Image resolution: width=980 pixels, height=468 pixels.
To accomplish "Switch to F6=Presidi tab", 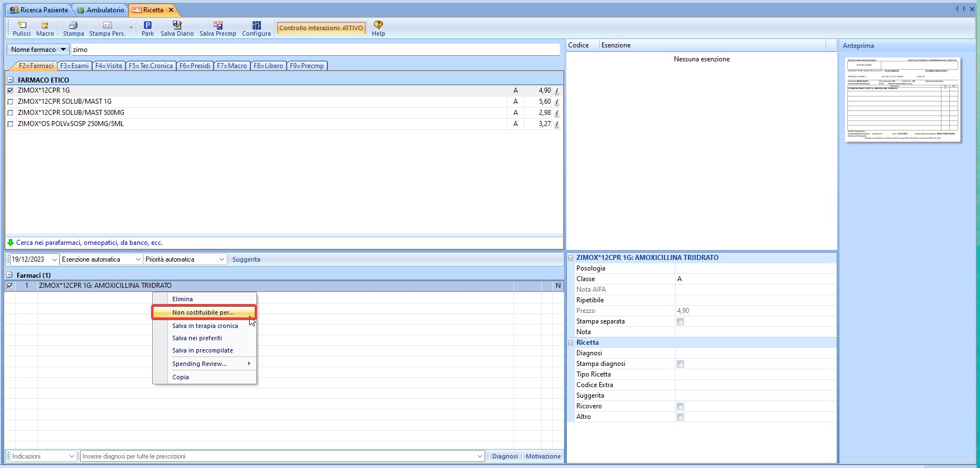I will (x=195, y=66).
